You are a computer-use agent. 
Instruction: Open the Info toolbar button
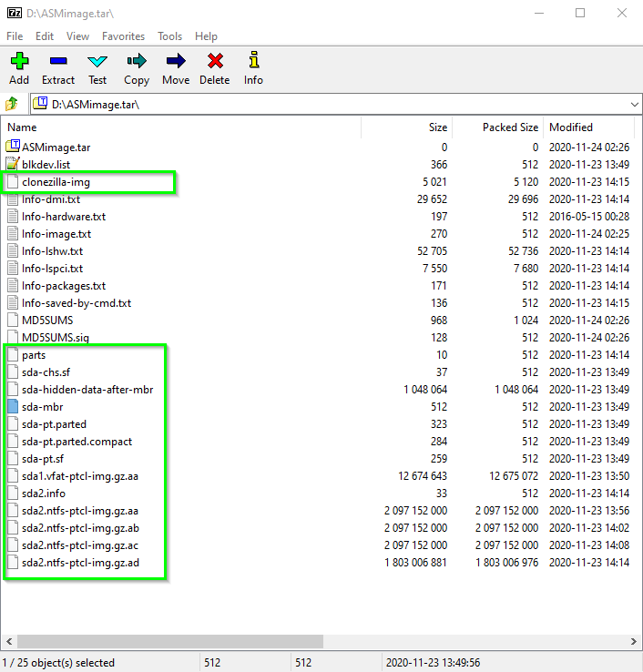(x=254, y=68)
